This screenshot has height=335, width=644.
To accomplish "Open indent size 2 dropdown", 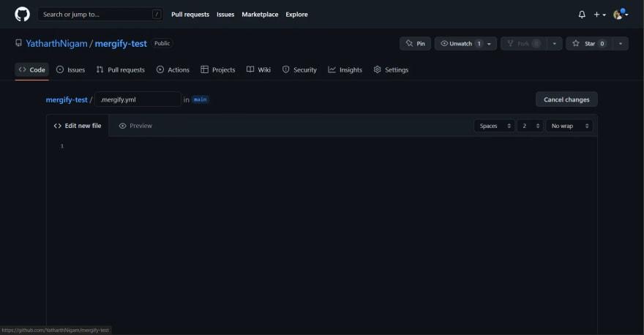I will (x=531, y=126).
